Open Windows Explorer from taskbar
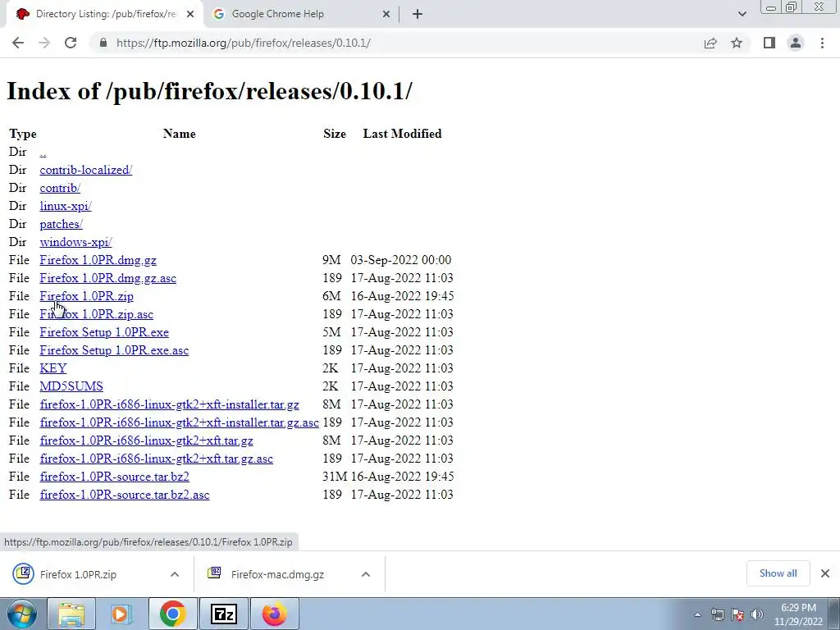Viewport: 840px width, 630px height. coord(71,614)
